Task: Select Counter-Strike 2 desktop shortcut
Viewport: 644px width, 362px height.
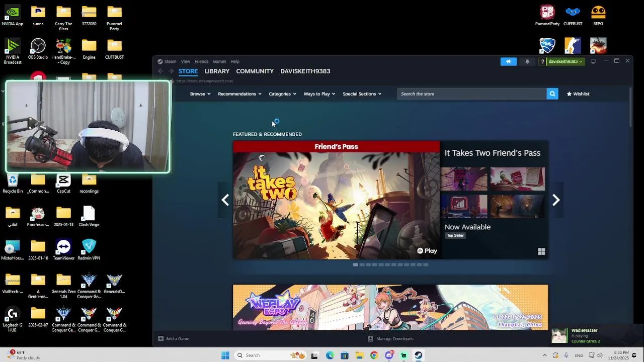Action: point(573,46)
